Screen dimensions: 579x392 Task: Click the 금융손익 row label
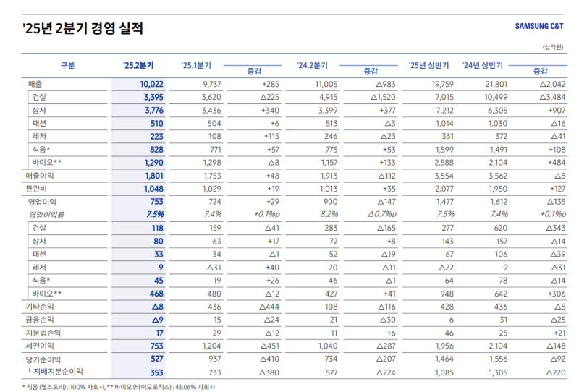40,320
